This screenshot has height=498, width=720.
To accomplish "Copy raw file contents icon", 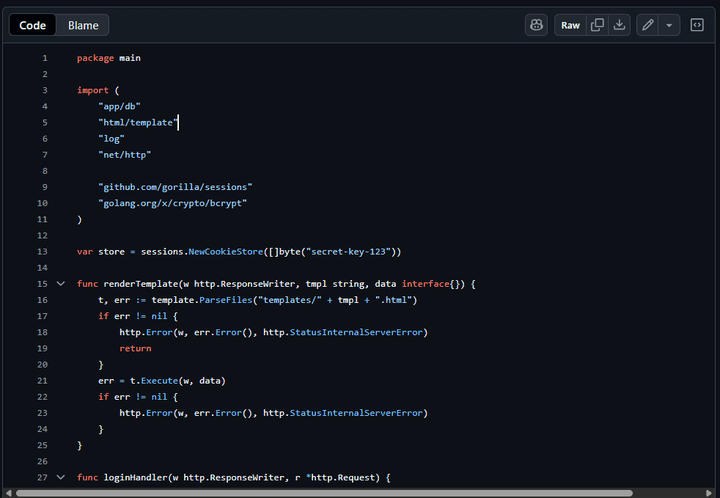I will [597, 25].
